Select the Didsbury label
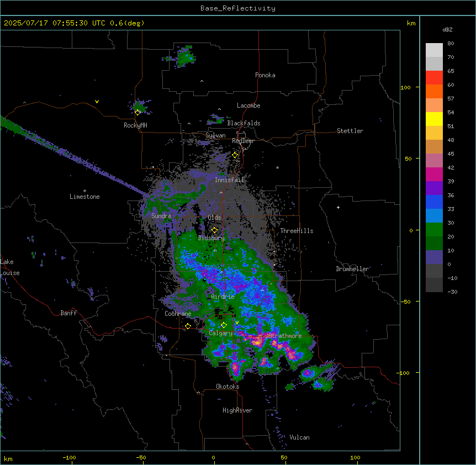Image resolution: width=476 pixels, height=465 pixels. click(x=211, y=238)
